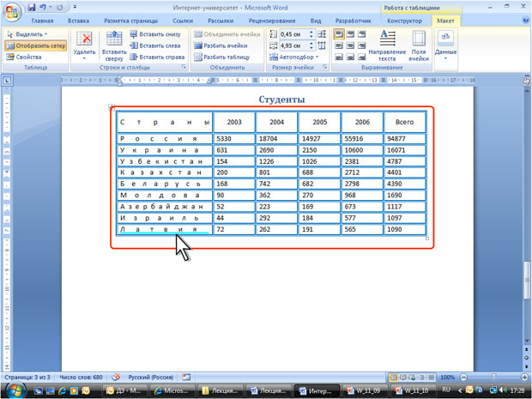Open the Вставка ribbon tab
This screenshot has width=532, height=399.
coord(78,21)
